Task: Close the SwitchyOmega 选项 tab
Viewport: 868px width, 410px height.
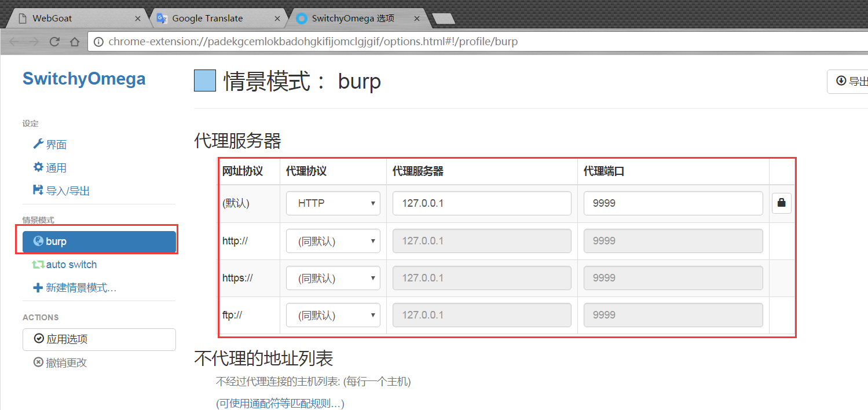Action: tap(417, 19)
